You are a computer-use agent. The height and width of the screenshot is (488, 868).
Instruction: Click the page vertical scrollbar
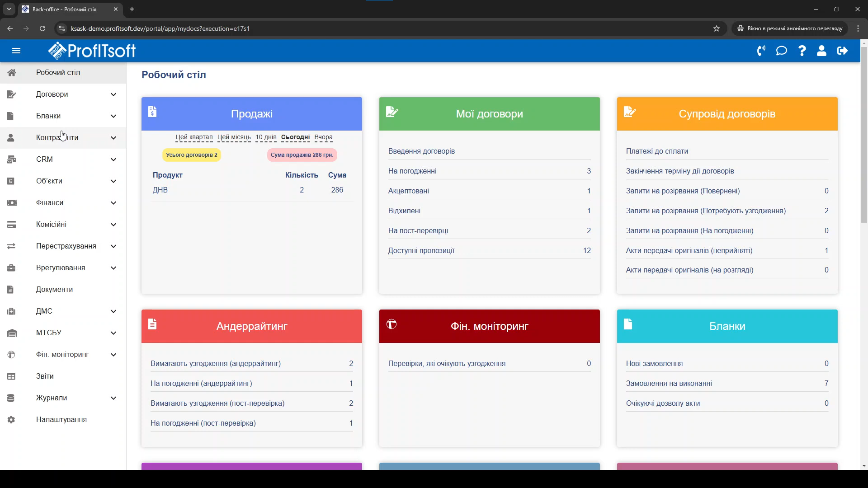pos(864,136)
